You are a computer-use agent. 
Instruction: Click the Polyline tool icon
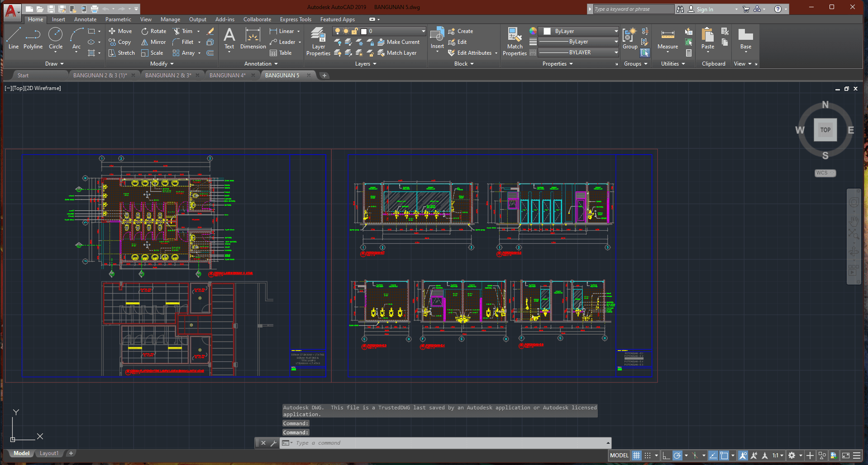click(33, 38)
